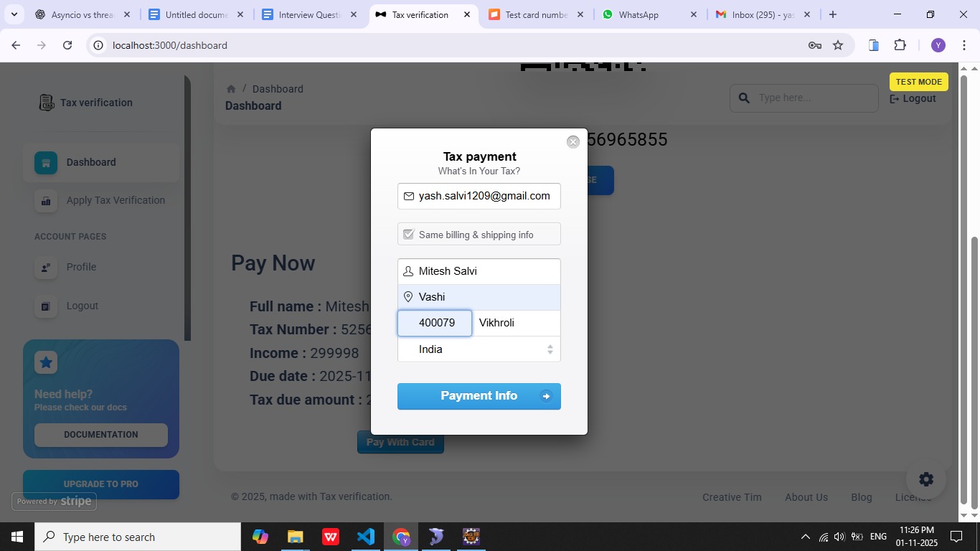Click the home breadcrumb icon
Image resolution: width=980 pixels, height=551 pixels.
(231, 89)
